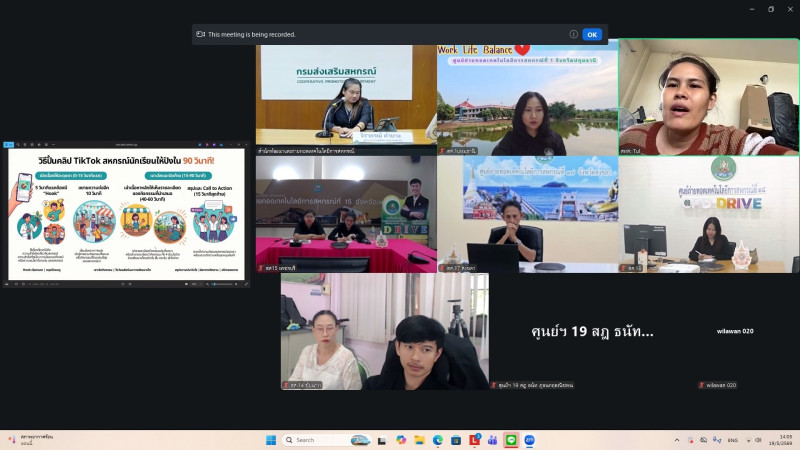
Task: Open the LINE app in the taskbar
Action: click(511, 440)
